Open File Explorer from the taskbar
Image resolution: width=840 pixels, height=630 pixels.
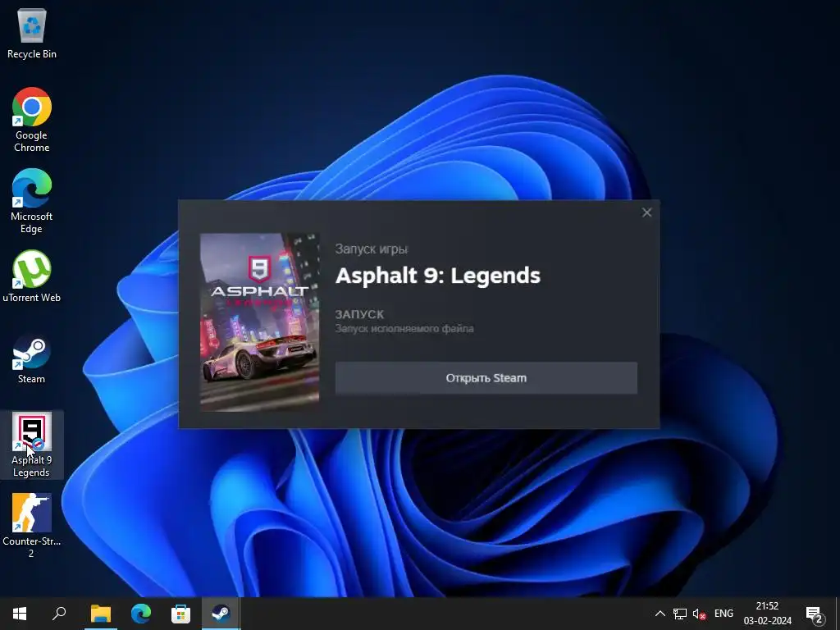click(101, 614)
